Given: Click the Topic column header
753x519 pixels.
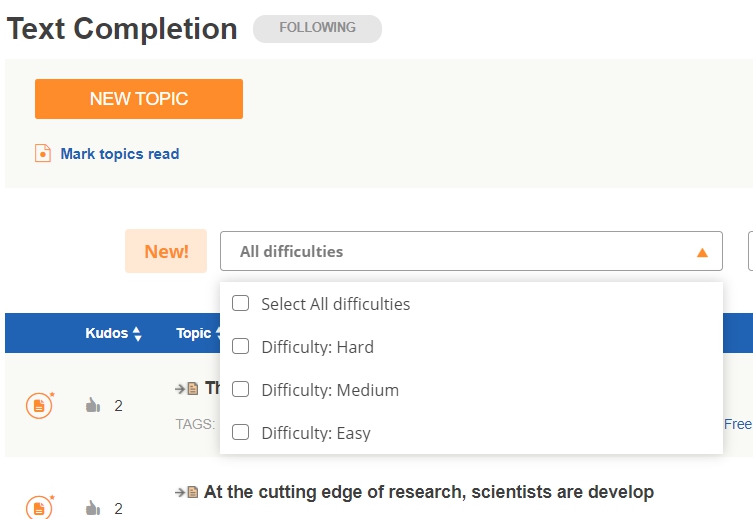Looking at the screenshot, I should click(x=194, y=333).
